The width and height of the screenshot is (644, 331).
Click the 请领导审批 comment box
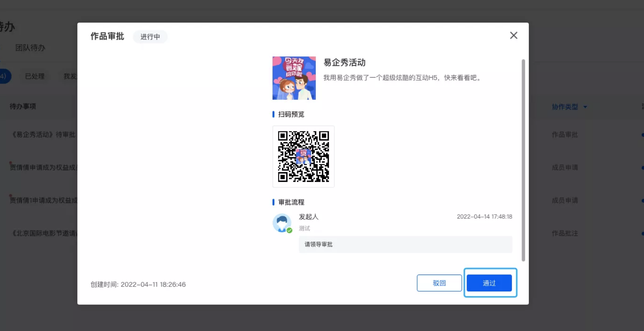pos(405,244)
